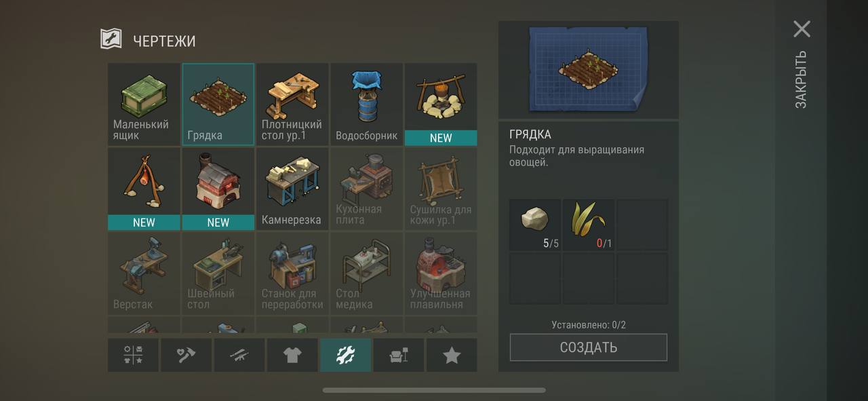Tap the plant fiber ingredient slot 0/1

point(589,225)
